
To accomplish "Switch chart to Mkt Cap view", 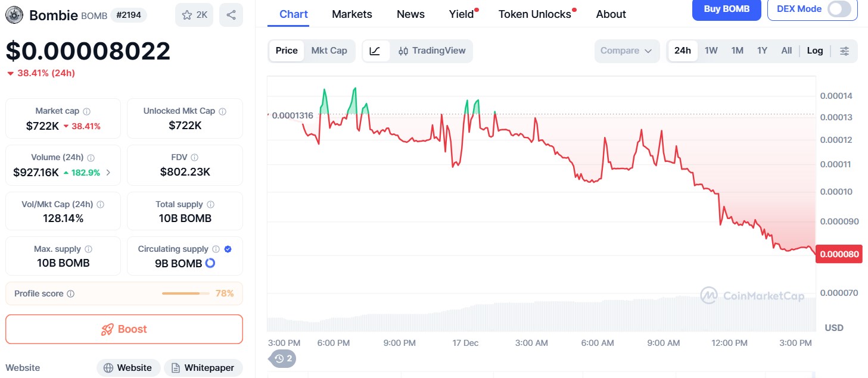I will 329,51.
